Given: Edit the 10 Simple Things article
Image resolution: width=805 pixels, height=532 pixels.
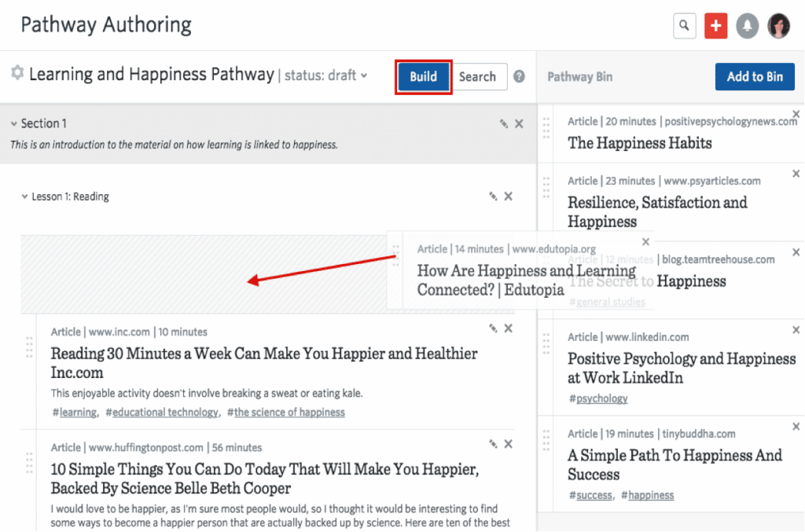Looking at the screenshot, I should point(493,444).
